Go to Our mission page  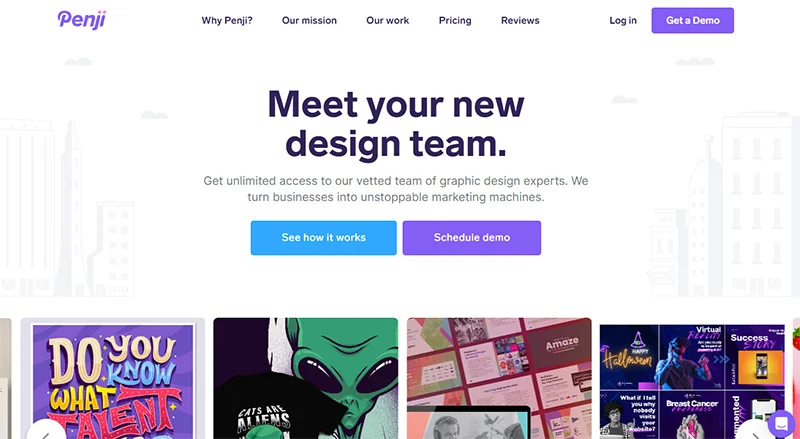pyautogui.click(x=309, y=20)
